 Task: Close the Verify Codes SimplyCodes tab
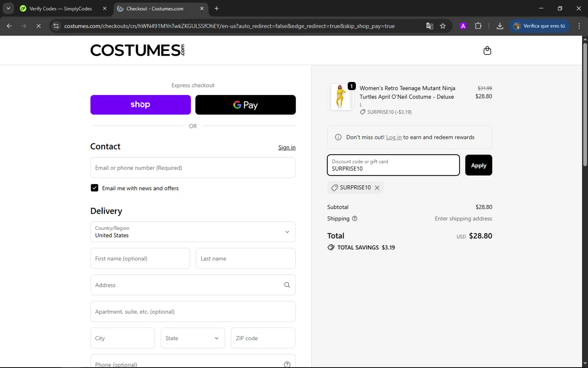(105, 9)
